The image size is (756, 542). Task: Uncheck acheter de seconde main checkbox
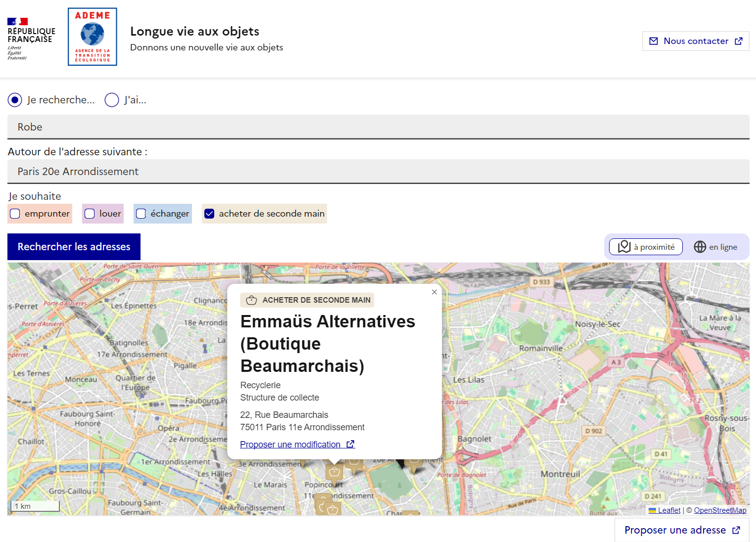209,214
